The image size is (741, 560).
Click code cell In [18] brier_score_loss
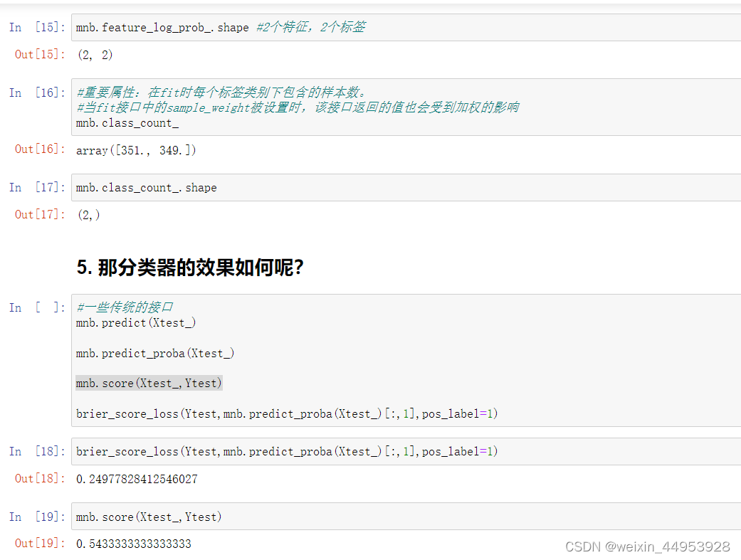(x=406, y=451)
